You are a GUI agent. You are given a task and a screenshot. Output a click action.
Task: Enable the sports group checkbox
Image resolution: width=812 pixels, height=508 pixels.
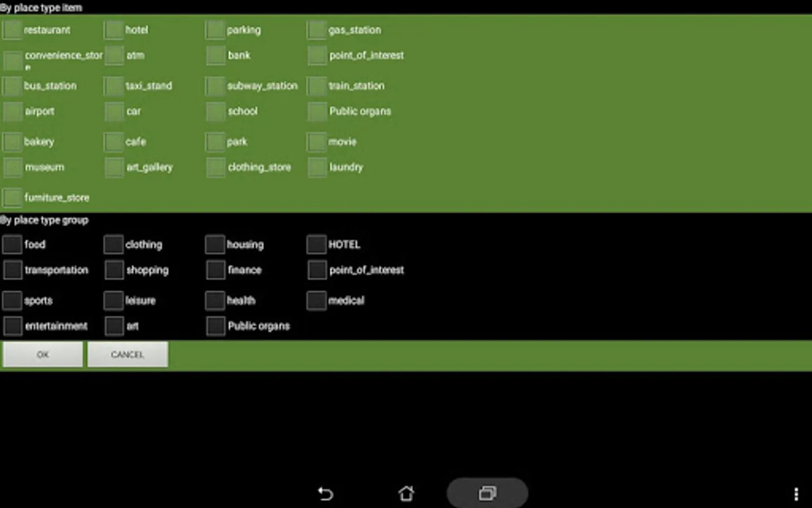point(12,300)
